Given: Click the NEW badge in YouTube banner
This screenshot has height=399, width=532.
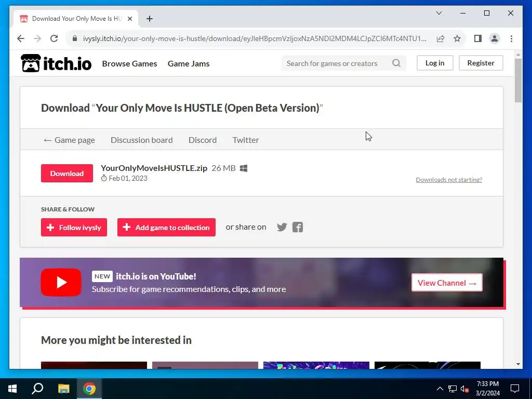Looking at the screenshot, I should (102, 276).
